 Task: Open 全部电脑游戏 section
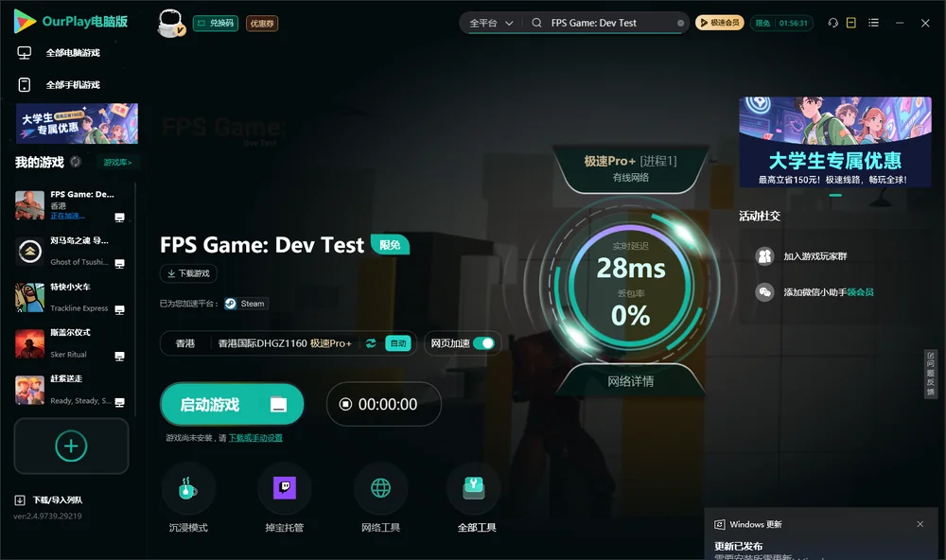pos(59,53)
